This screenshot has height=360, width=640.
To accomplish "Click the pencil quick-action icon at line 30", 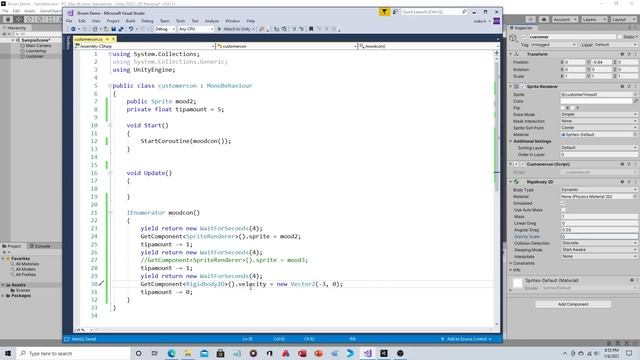I will (101, 283).
